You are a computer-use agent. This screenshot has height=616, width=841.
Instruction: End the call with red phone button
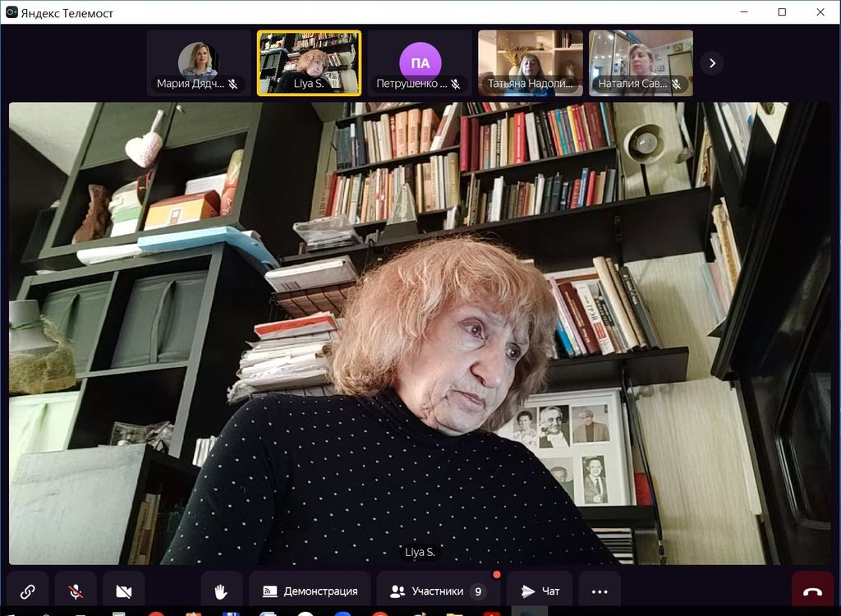812,592
